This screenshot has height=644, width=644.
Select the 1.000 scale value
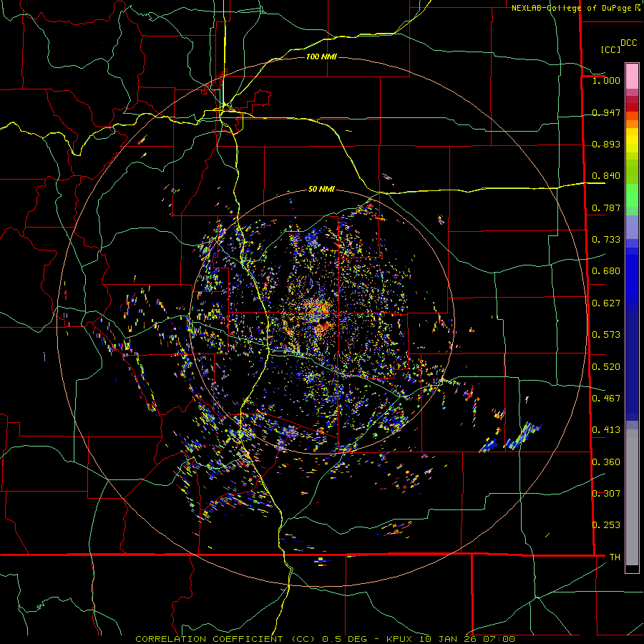pos(606,80)
